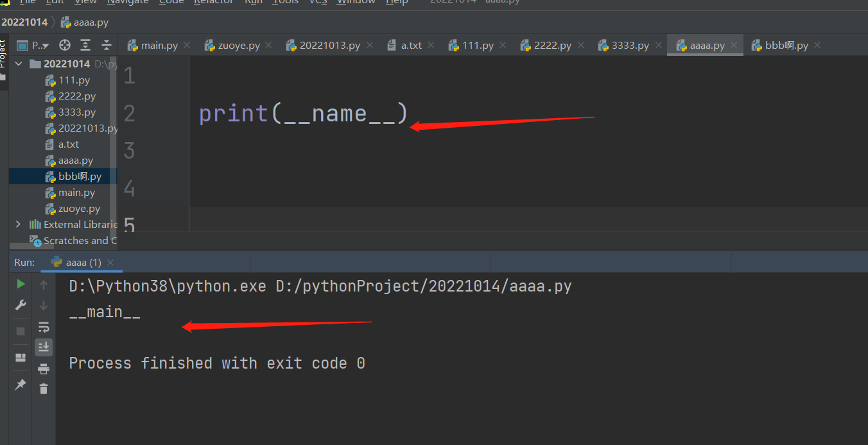Select a.txt in project tree
868x445 pixels.
pyautogui.click(x=62, y=144)
